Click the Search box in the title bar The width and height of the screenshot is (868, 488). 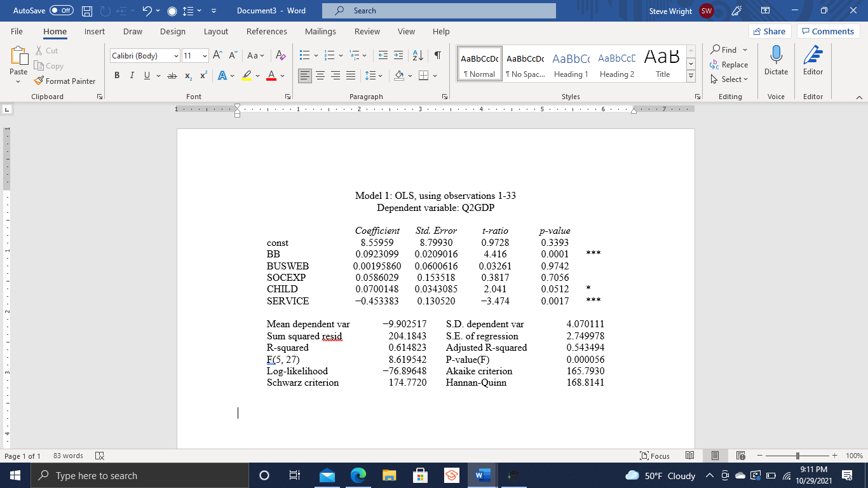tap(439, 11)
